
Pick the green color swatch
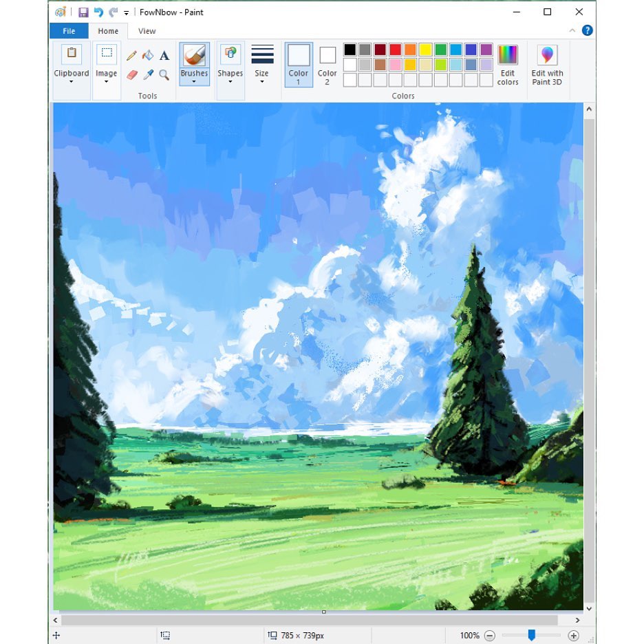click(441, 50)
